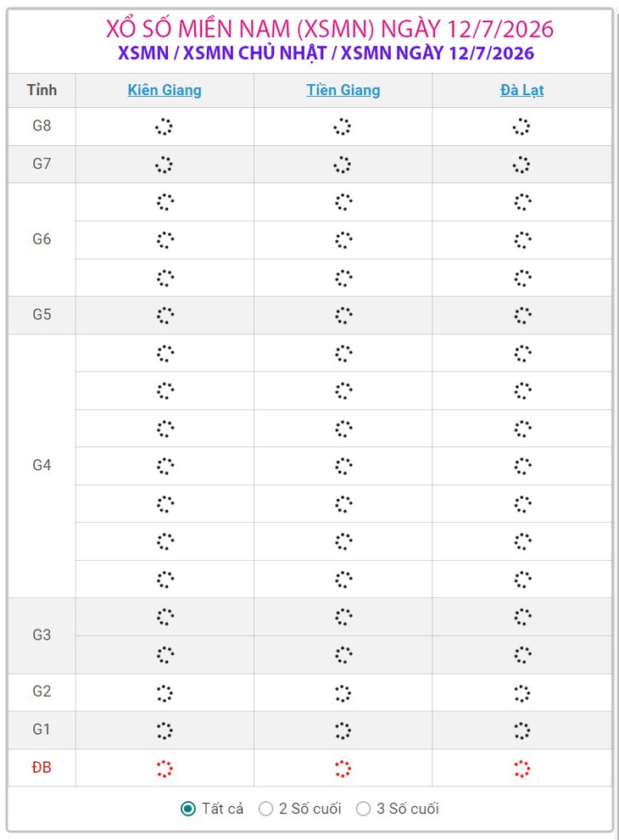619x840 pixels.
Task: Click the G1 loading spinner under Kiên Giang
Action: click(165, 731)
